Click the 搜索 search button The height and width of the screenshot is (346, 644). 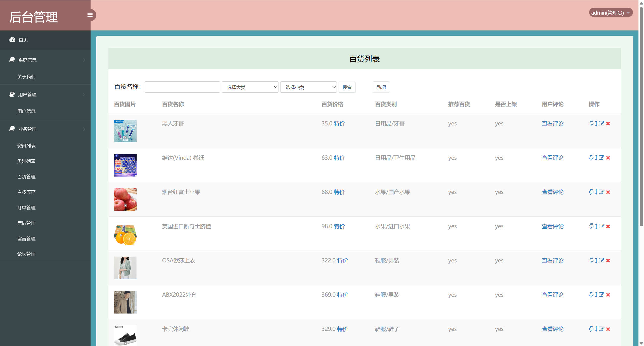[347, 87]
